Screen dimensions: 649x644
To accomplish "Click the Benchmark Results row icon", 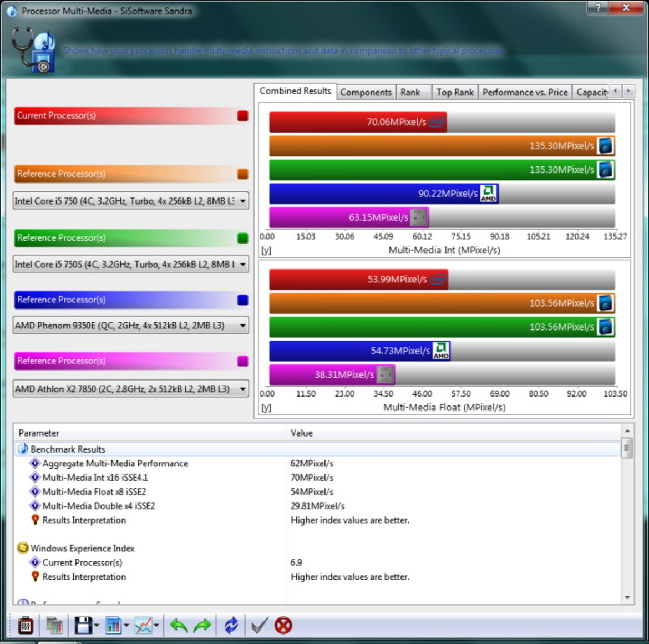I will (x=23, y=449).
